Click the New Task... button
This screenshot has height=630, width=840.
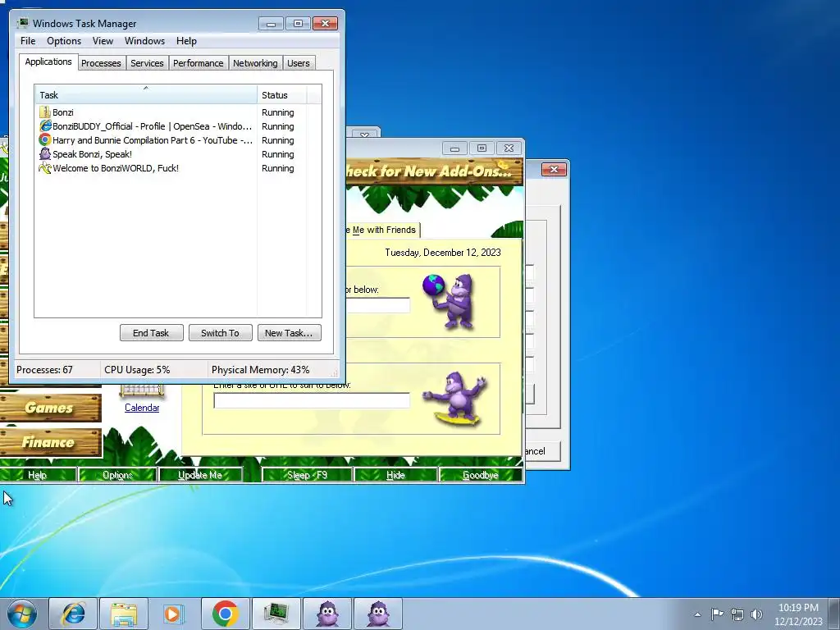289,333
